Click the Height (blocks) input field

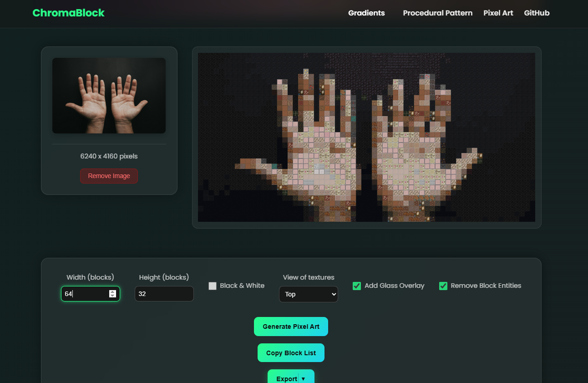coord(164,294)
